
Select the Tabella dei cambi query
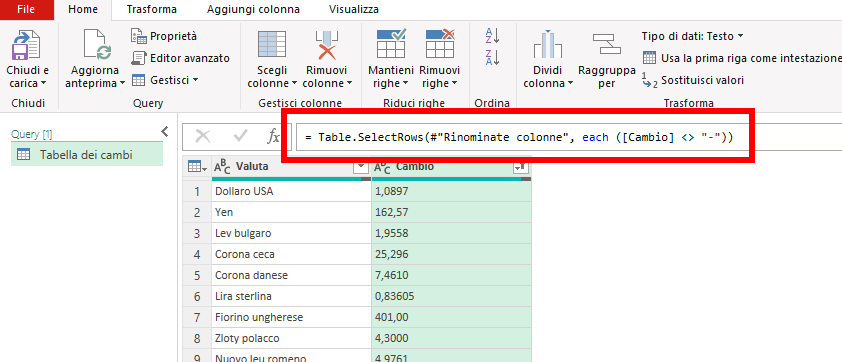pyautogui.click(x=87, y=155)
